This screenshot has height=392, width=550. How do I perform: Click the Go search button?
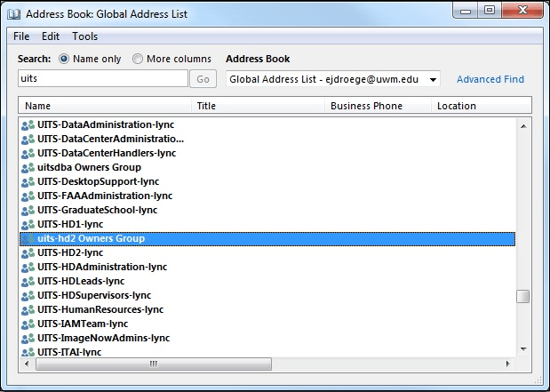[203, 79]
